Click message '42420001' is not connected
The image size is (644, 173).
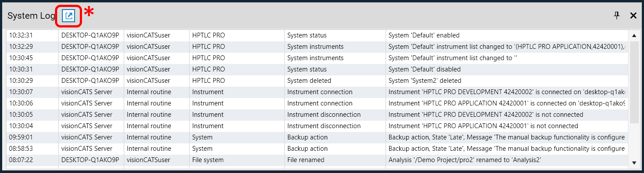[x=483, y=126]
